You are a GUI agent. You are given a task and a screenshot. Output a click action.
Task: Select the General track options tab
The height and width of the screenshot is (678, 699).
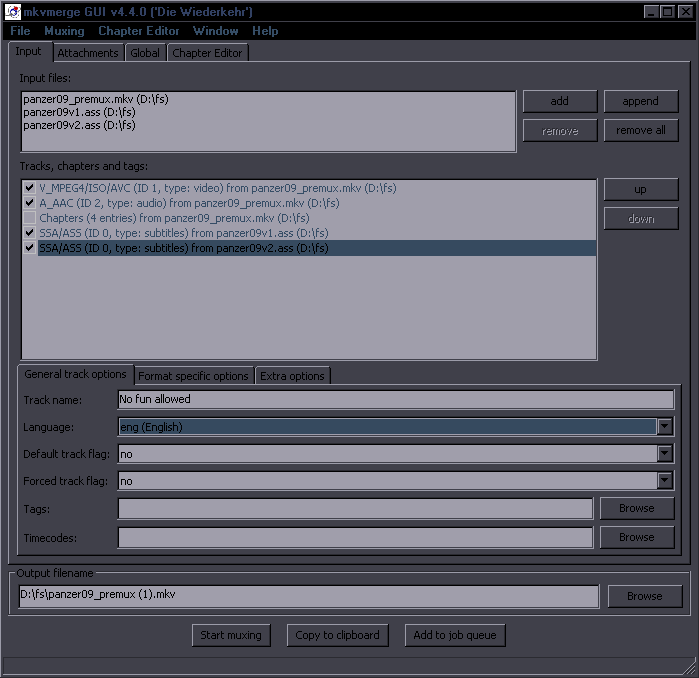pyautogui.click(x=75, y=374)
